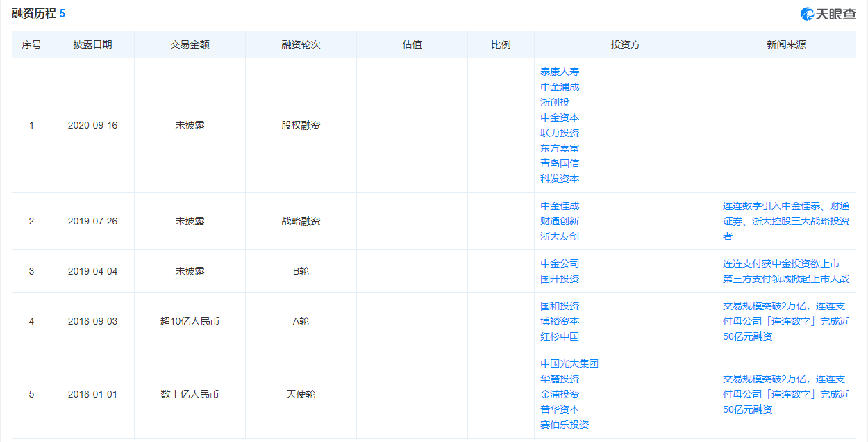This screenshot has width=868, height=442.
Task: Open the 东方嘉富 investor page
Action: pyautogui.click(x=560, y=148)
